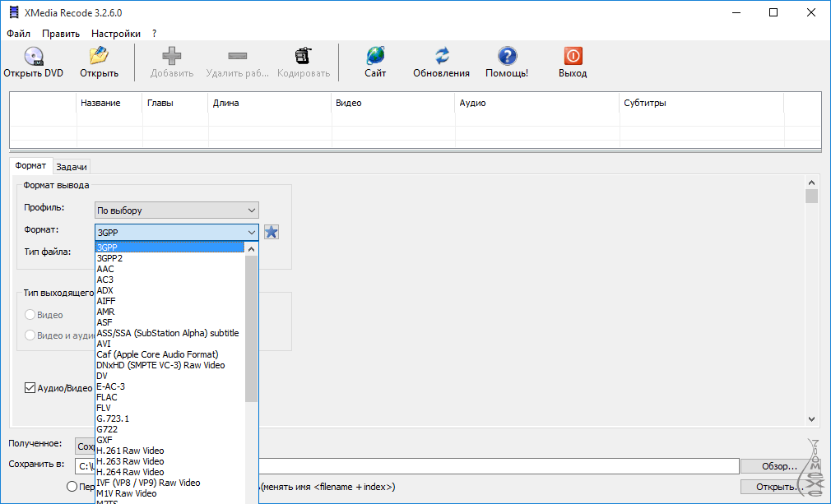Click the format list scrollbar thumb
The image size is (831, 504).
tap(251, 328)
